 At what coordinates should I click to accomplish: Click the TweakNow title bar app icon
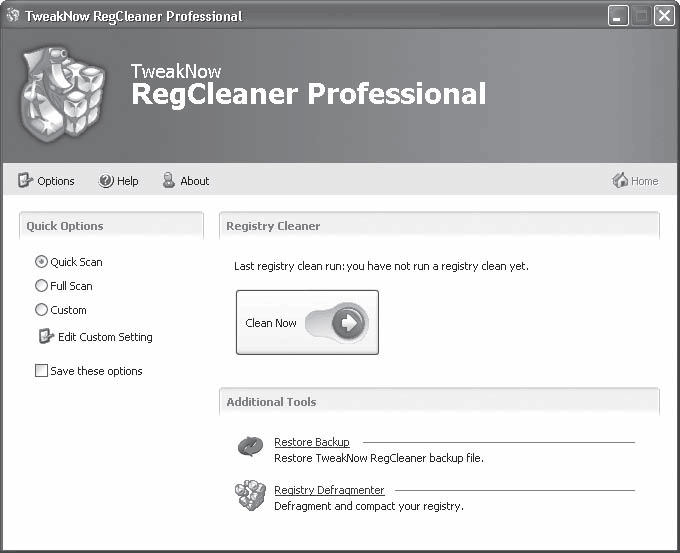click(13, 15)
